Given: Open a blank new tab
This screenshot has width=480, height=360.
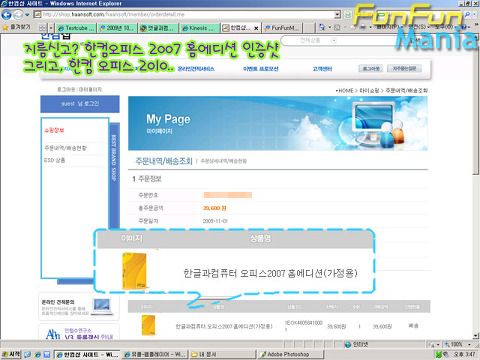Looking at the screenshot, I should pyautogui.click(x=309, y=28).
